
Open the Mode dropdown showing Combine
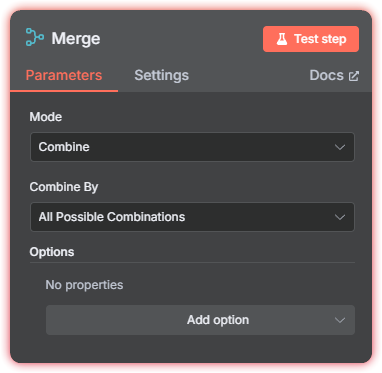coord(192,147)
